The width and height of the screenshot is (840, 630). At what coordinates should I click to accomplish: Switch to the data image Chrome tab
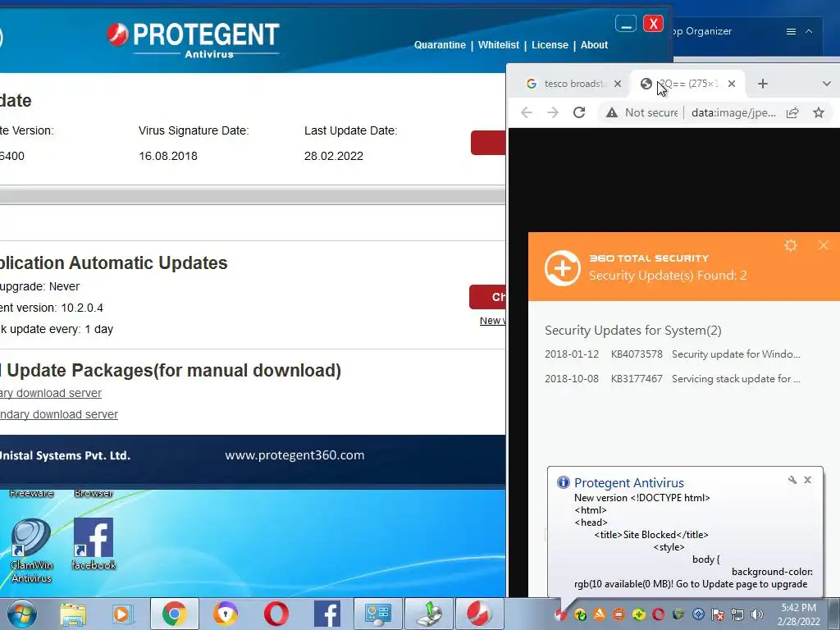[x=687, y=84]
